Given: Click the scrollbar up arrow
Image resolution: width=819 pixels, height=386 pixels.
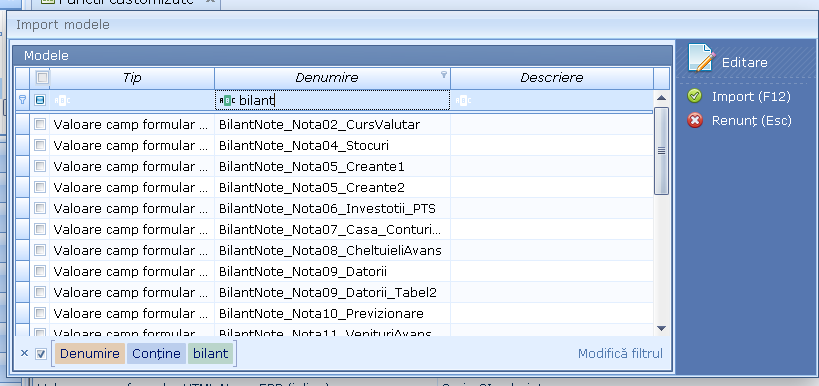Looking at the screenshot, I should click(661, 98).
